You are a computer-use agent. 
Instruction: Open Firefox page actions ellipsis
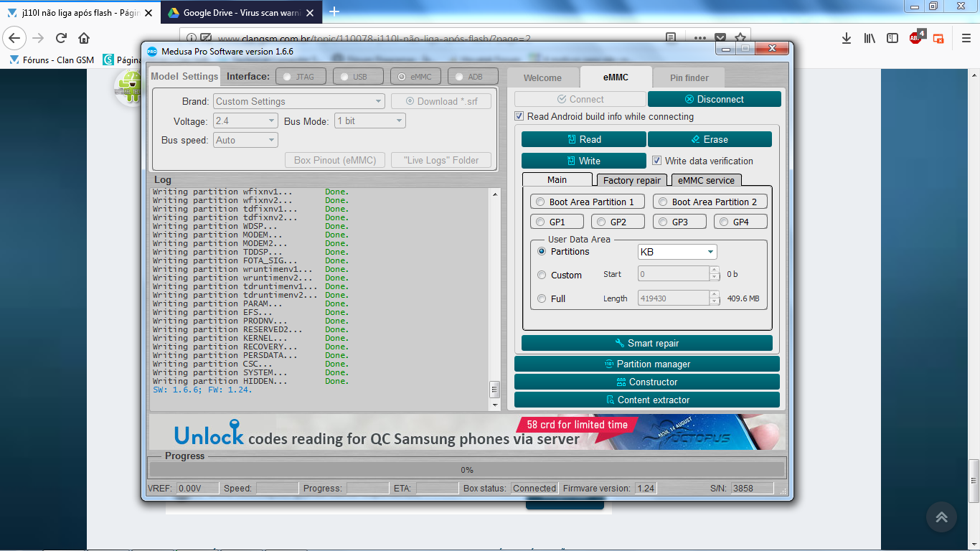point(699,38)
